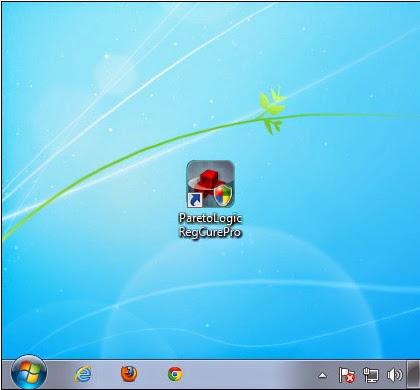Open the Windows Start orb
Screen dimensions: 420x390
click(x=29, y=373)
